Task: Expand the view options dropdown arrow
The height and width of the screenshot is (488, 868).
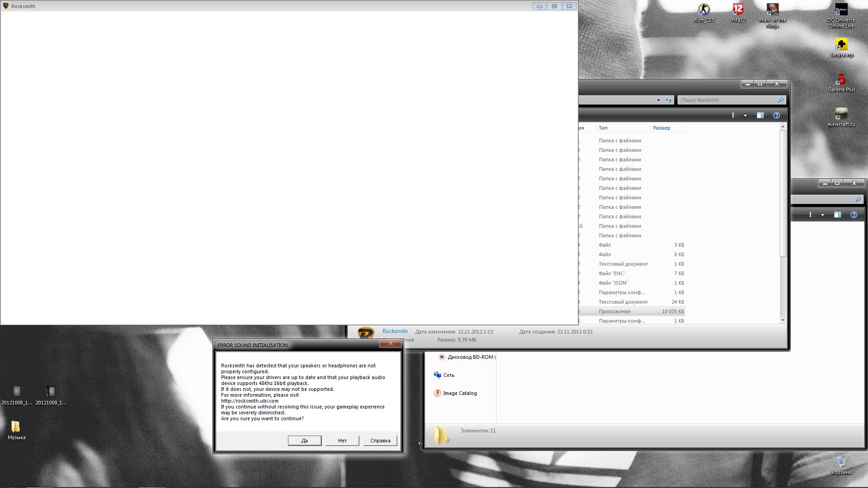Action: pyautogui.click(x=745, y=116)
